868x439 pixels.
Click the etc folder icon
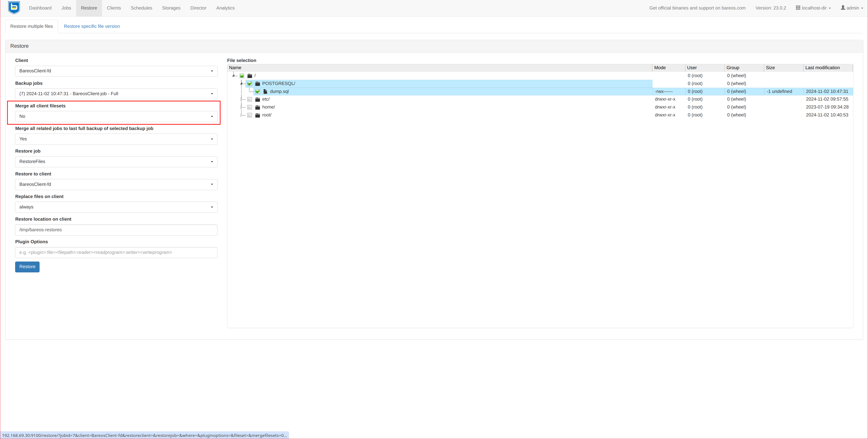(257, 99)
